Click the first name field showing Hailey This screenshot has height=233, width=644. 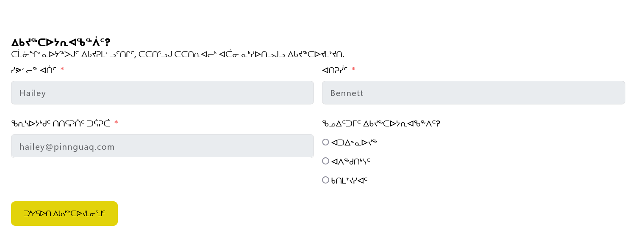(x=162, y=93)
